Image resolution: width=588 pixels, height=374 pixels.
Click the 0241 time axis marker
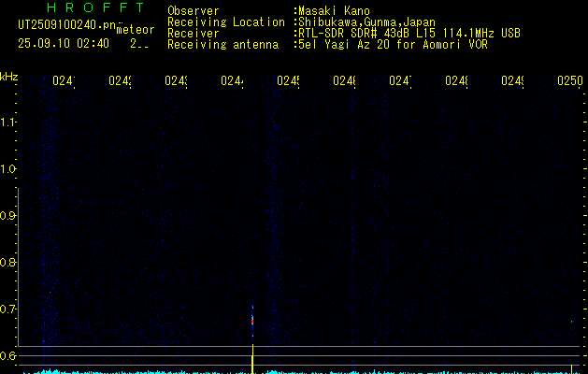click(64, 80)
